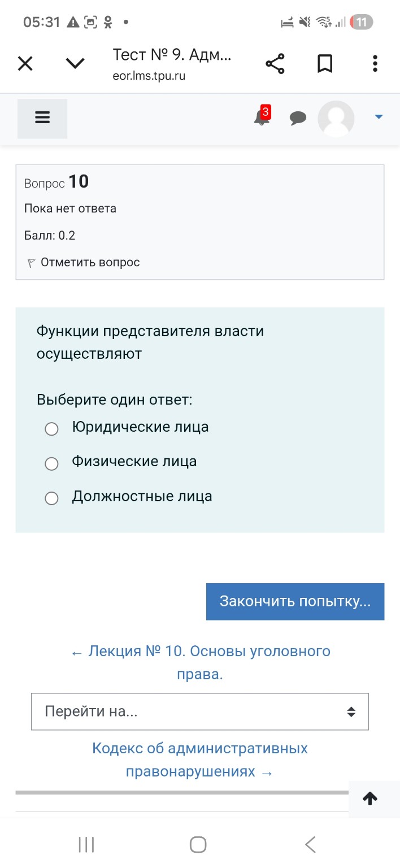
Task: Open the Moodle hamburger navigation menu
Action: point(42,118)
